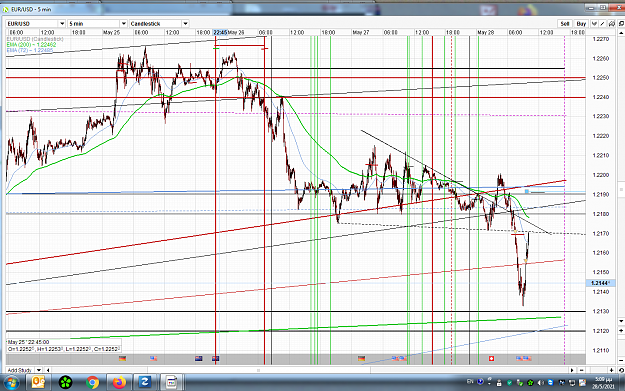Click the EN language indicator in the tray
625x391 pixels.
point(470,382)
